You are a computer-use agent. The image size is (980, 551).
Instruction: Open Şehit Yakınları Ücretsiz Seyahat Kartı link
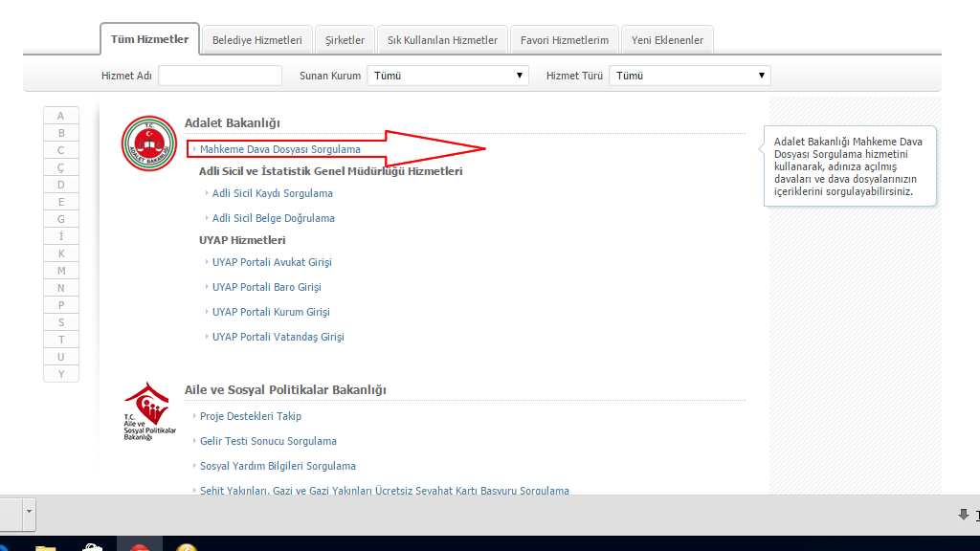pos(385,491)
